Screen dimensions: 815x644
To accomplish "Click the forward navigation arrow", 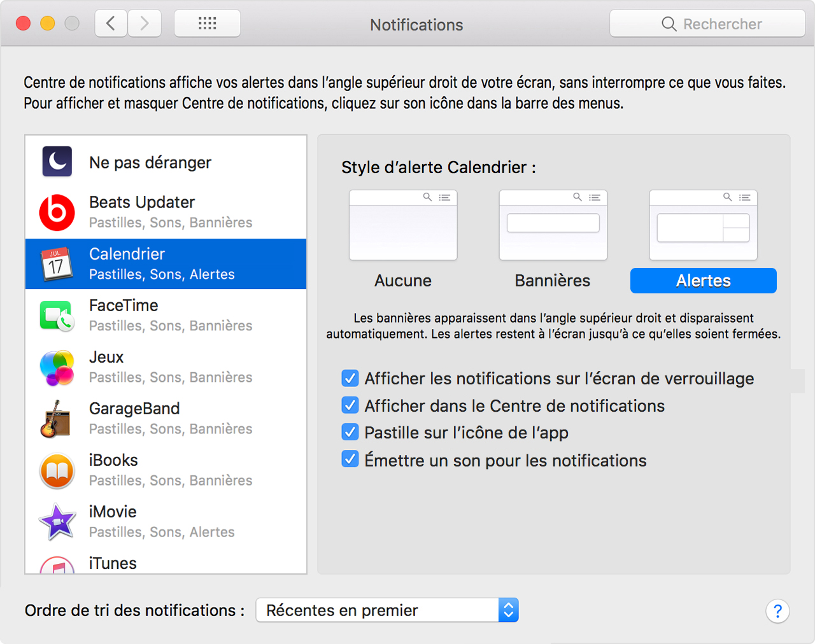I will 145,24.
